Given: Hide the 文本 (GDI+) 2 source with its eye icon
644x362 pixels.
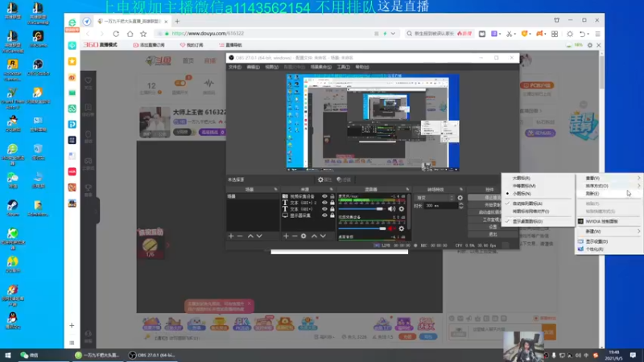Looking at the screenshot, I should (x=324, y=203).
